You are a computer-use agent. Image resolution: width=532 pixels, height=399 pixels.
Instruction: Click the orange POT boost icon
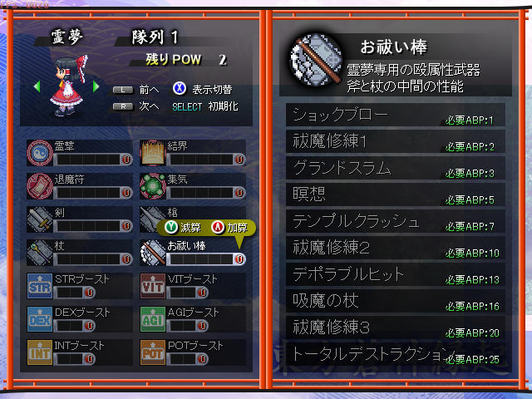tap(153, 352)
